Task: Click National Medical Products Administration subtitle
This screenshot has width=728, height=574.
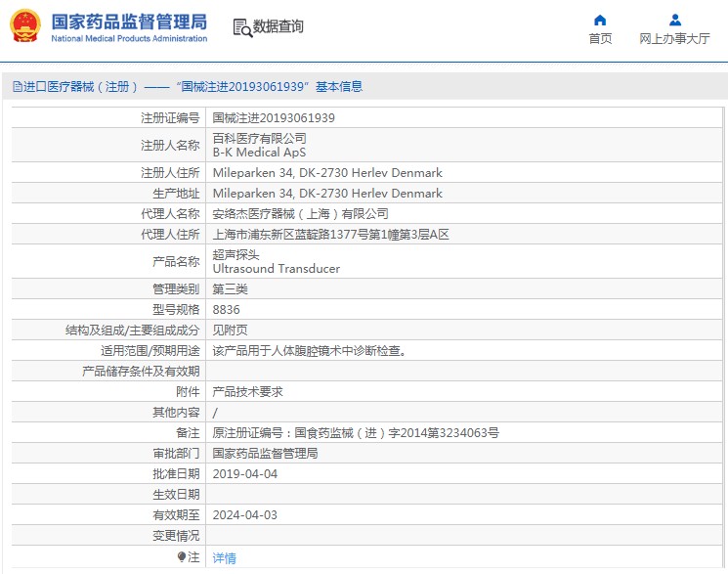Action: (129, 38)
